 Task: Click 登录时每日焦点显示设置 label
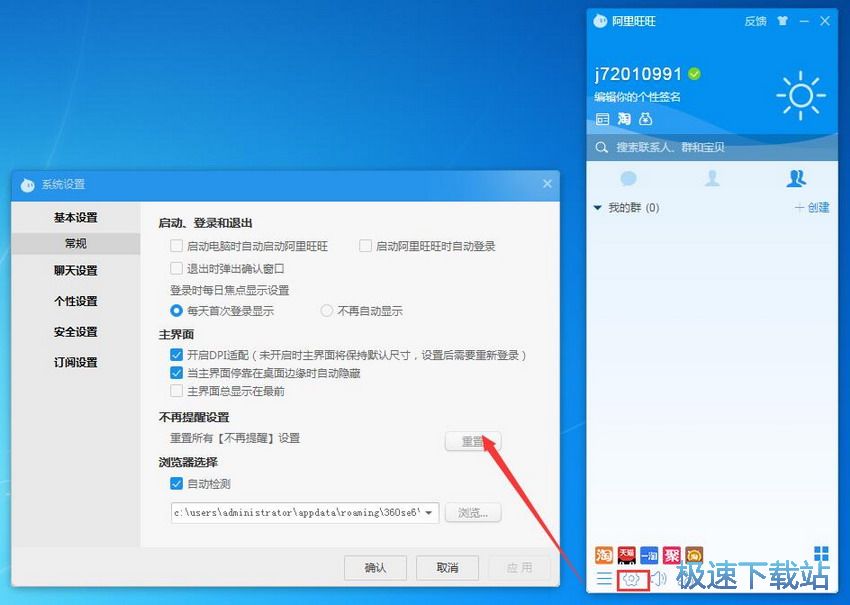click(230, 290)
